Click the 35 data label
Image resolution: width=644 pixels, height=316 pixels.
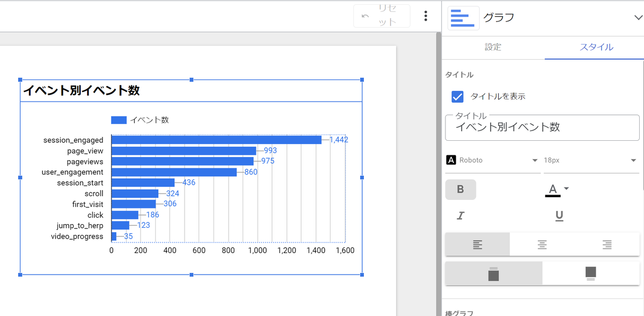pos(128,236)
